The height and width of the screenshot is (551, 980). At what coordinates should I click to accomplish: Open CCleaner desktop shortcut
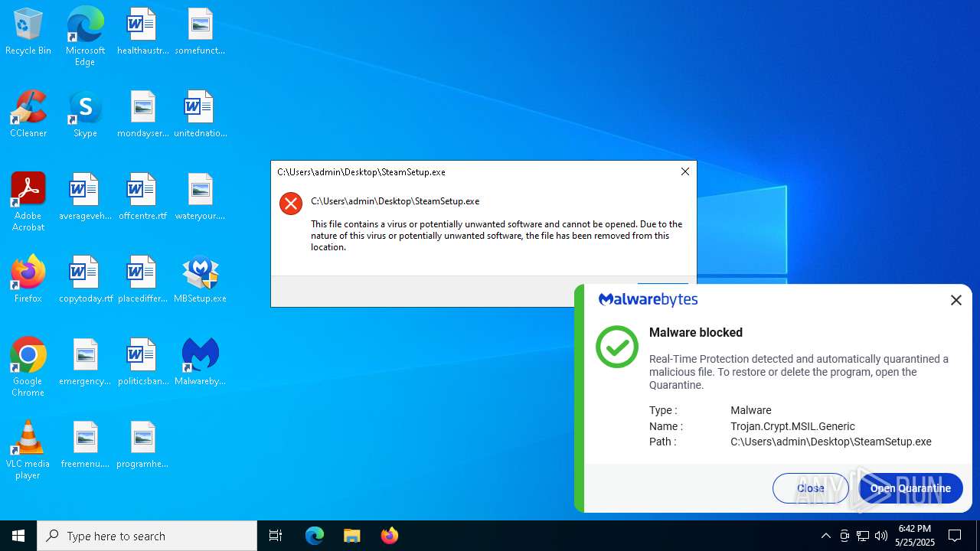click(28, 114)
